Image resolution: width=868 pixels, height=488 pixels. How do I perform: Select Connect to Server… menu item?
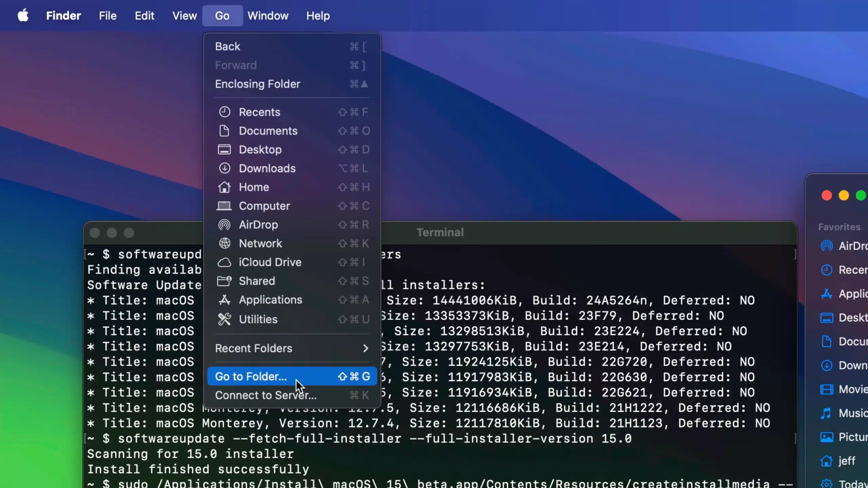tap(266, 395)
